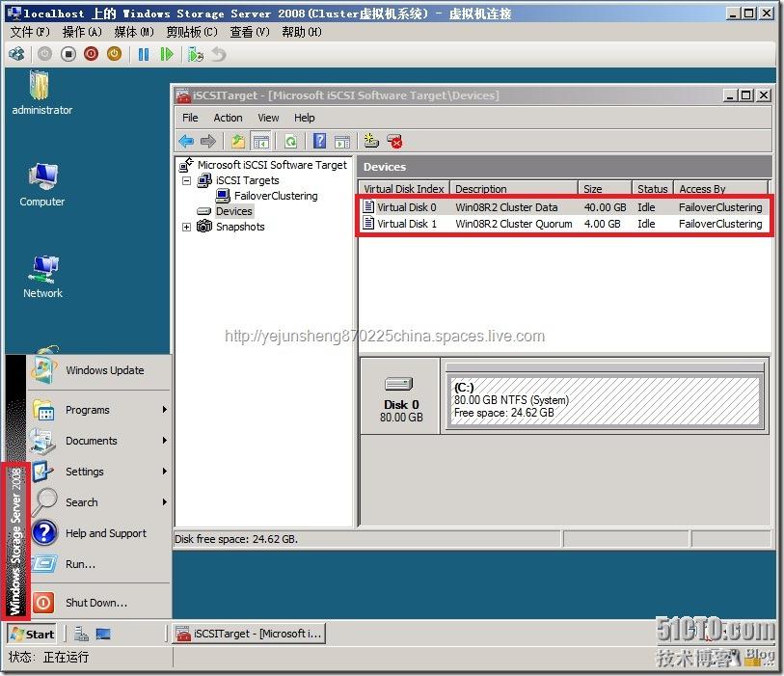Image resolution: width=784 pixels, height=676 pixels.
Task: Open the 帮助(H) menu
Action: coord(302,32)
